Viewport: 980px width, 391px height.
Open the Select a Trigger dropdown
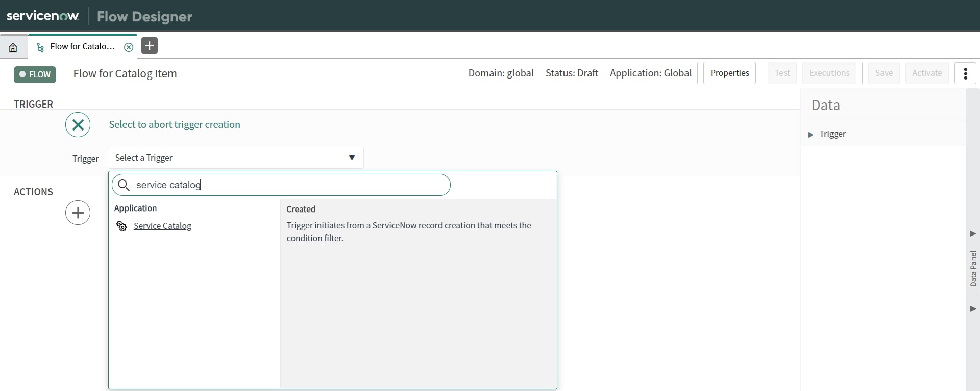[236, 158]
